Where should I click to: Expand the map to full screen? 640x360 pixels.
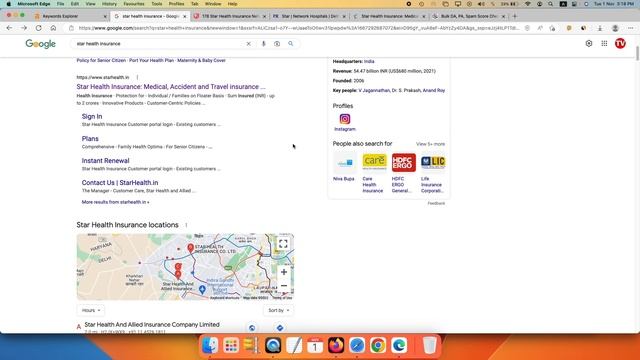point(283,244)
